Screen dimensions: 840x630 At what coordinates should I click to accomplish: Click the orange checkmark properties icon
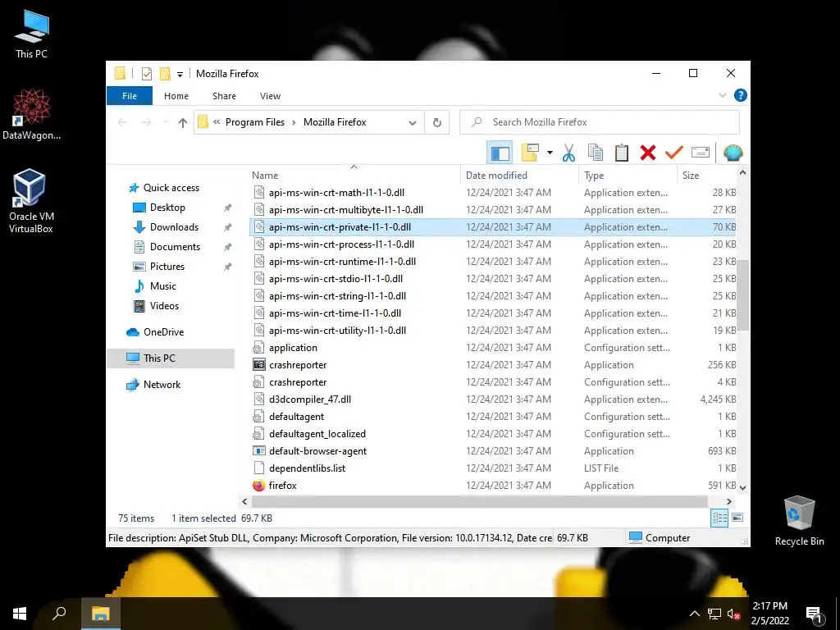674,153
